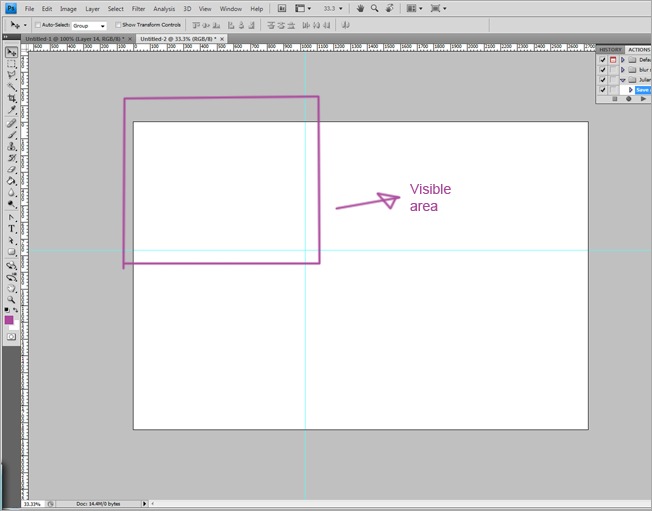The image size is (652, 511).
Task: Select the Rectangular Marquee tool
Action: [12, 63]
